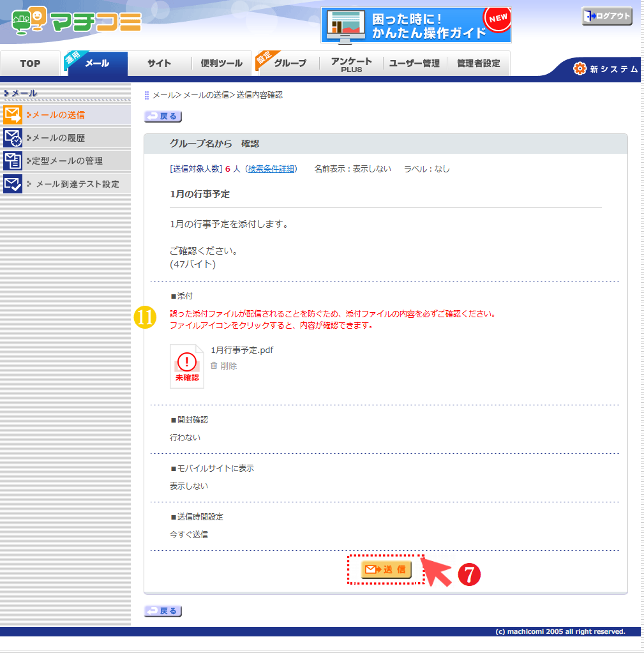Image resolution: width=644 pixels, height=653 pixels.
Task: Click the new system gear icon
Action: pyautogui.click(x=580, y=68)
